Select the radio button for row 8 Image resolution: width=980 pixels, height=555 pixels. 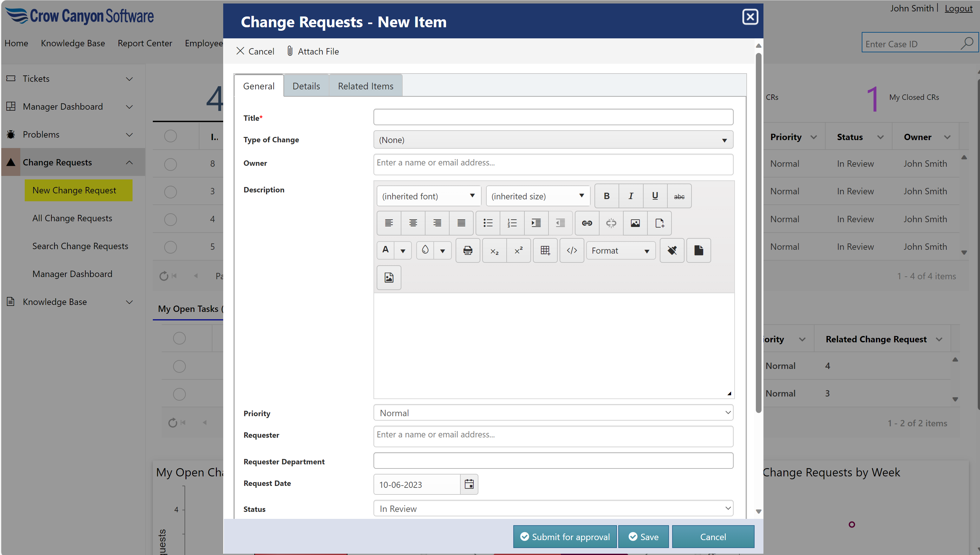click(x=170, y=164)
